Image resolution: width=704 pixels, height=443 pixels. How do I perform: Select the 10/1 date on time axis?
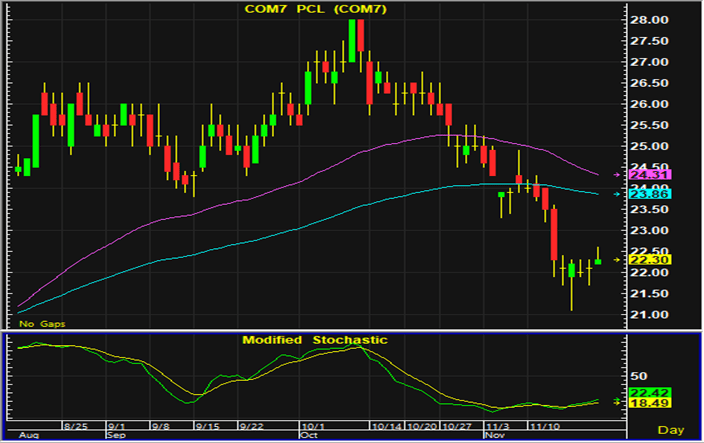pyautogui.click(x=313, y=425)
